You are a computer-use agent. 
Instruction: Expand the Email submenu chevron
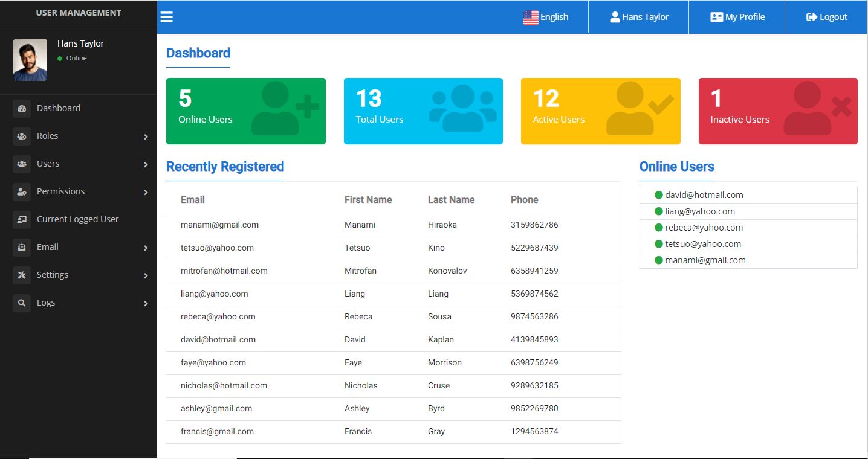[146, 248]
